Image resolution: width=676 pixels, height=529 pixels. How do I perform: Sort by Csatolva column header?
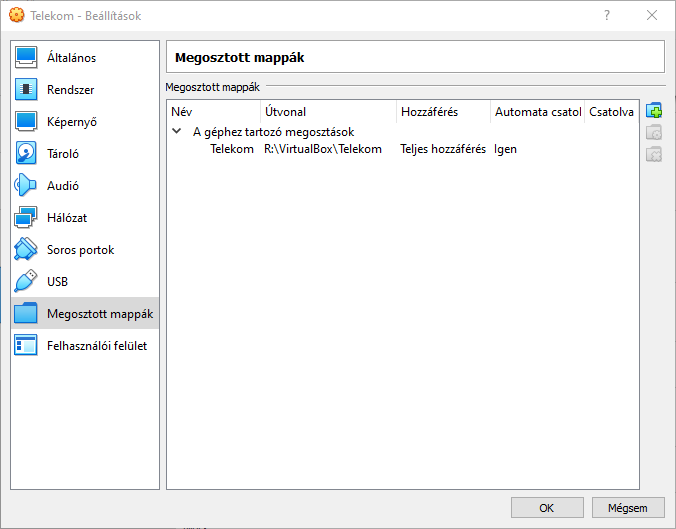(611, 112)
